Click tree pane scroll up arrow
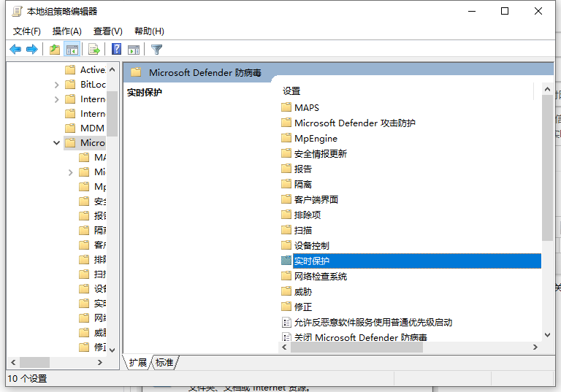Screen dimensions: 561x392 pyautogui.click(x=112, y=69)
